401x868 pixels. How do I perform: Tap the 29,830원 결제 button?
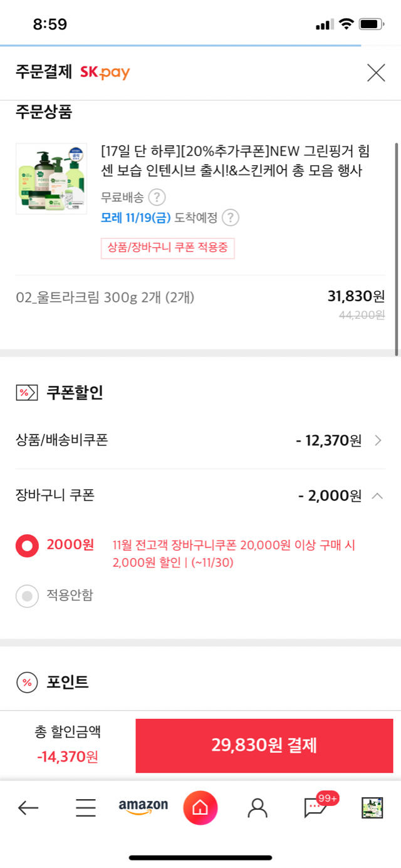pos(264,745)
